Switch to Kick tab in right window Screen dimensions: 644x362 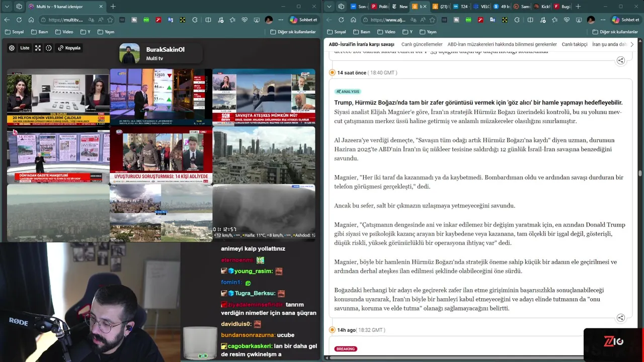pyautogui.click(x=542, y=7)
